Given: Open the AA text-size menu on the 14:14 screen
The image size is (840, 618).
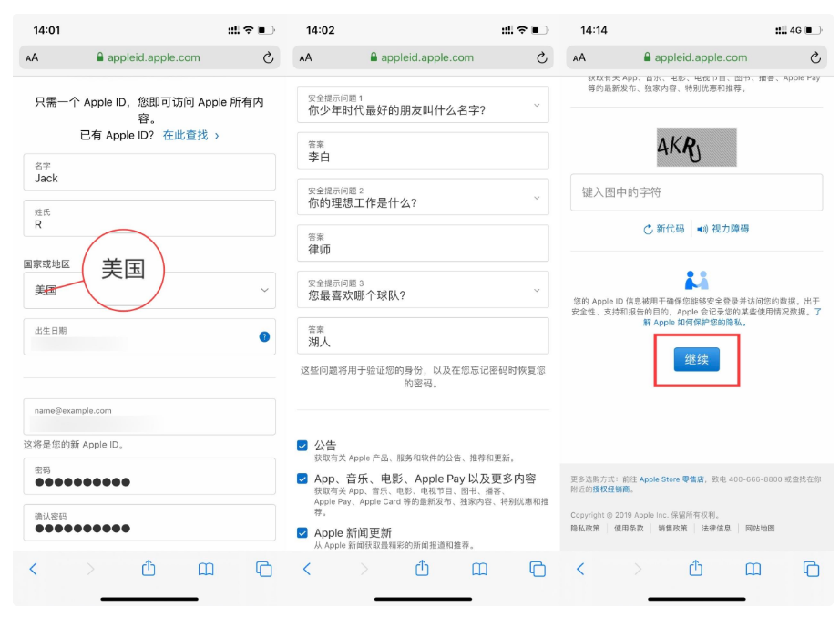Looking at the screenshot, I should point(579,58).
